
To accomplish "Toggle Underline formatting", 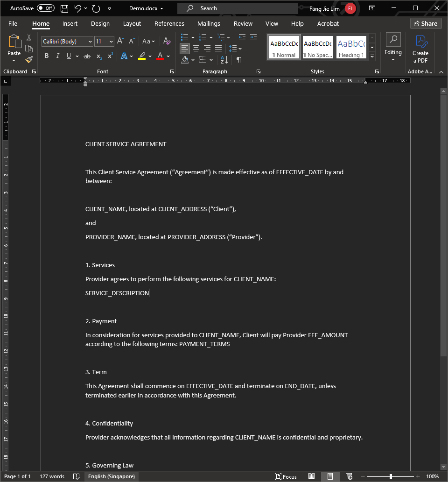I will pos(69,56).
